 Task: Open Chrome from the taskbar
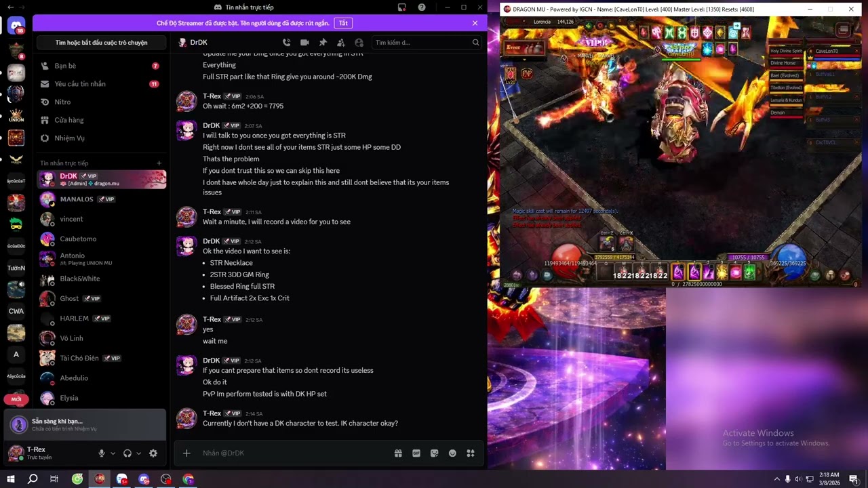[x=189, y=479]
